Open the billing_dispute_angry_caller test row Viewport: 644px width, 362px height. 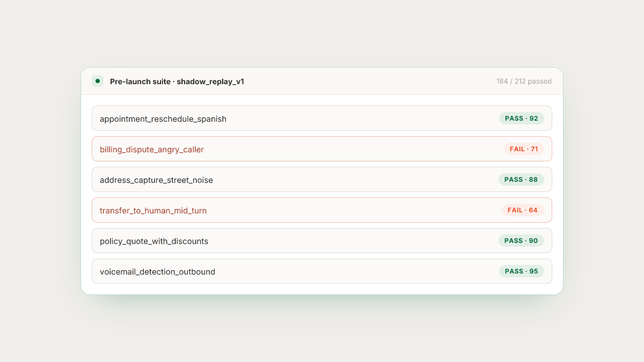(322, 149)
